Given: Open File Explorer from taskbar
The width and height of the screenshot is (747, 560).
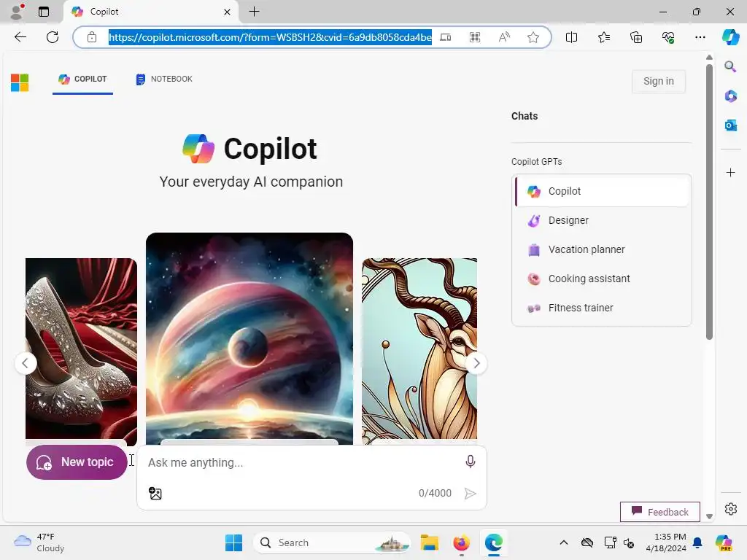Looking at the screenshot, I should [x=429, y=542].
